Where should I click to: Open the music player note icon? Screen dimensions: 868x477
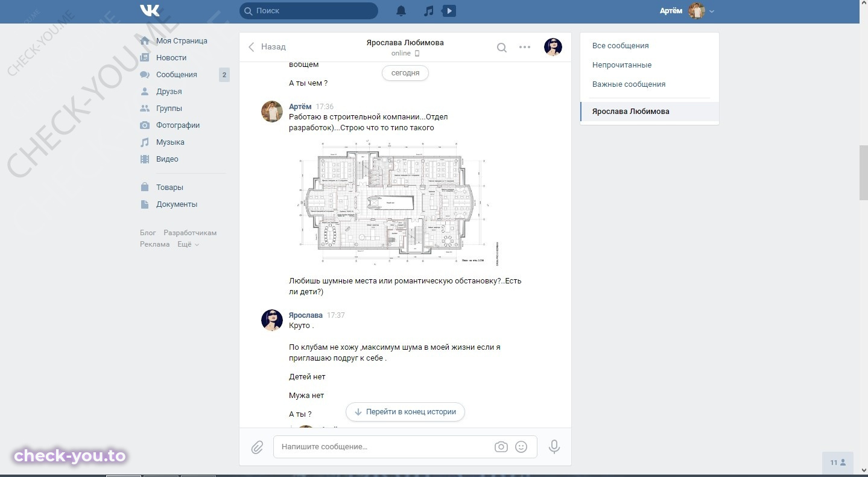428,11
